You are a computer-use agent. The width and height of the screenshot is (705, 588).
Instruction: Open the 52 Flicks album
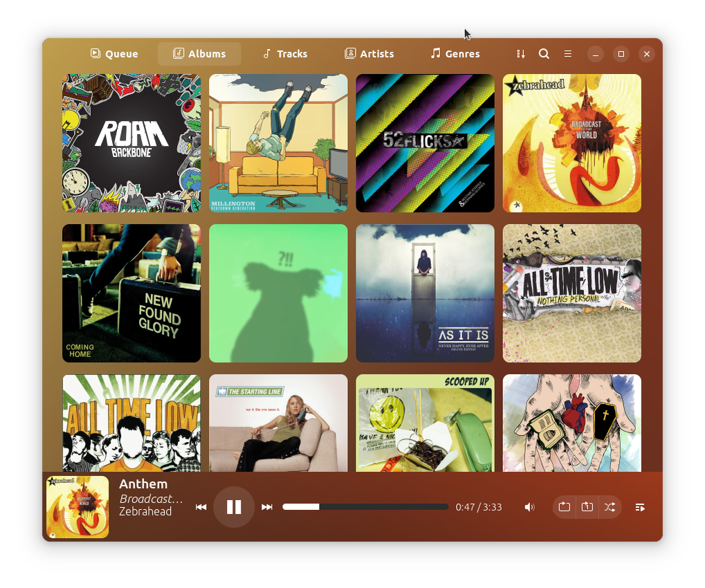click(x=425, y=143)
